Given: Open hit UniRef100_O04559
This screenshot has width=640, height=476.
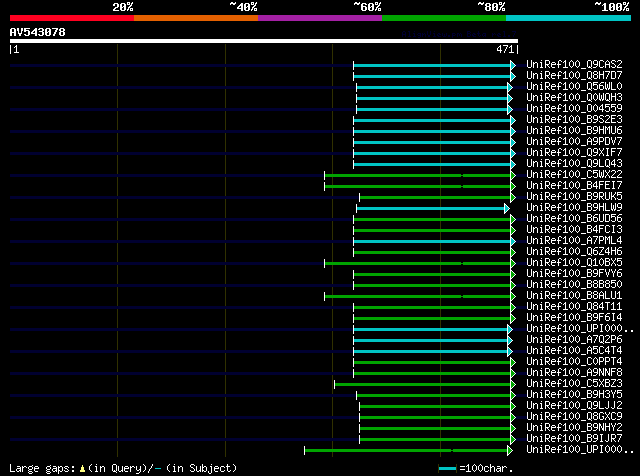Looking at the screenshot, I should 574,108.
